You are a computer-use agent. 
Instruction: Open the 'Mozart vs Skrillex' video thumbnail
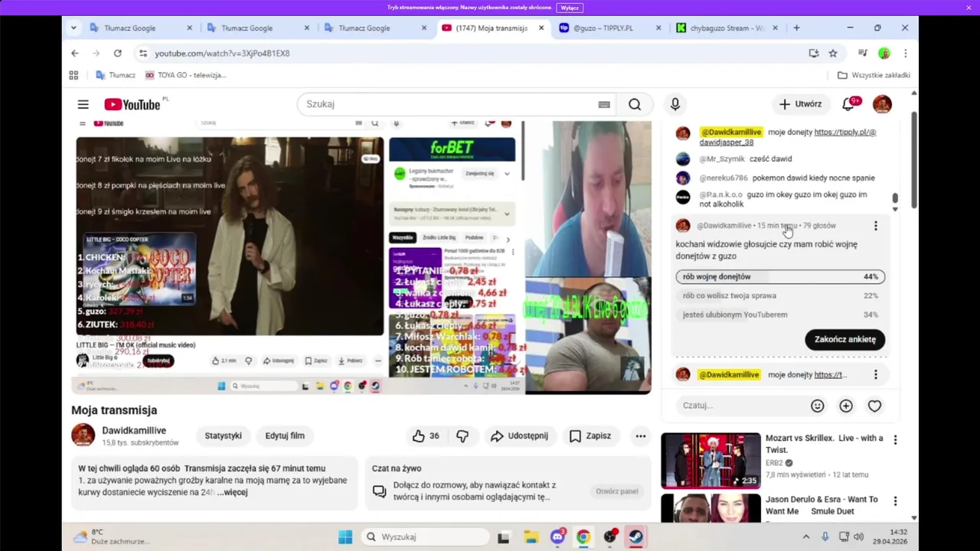point(711,461)
